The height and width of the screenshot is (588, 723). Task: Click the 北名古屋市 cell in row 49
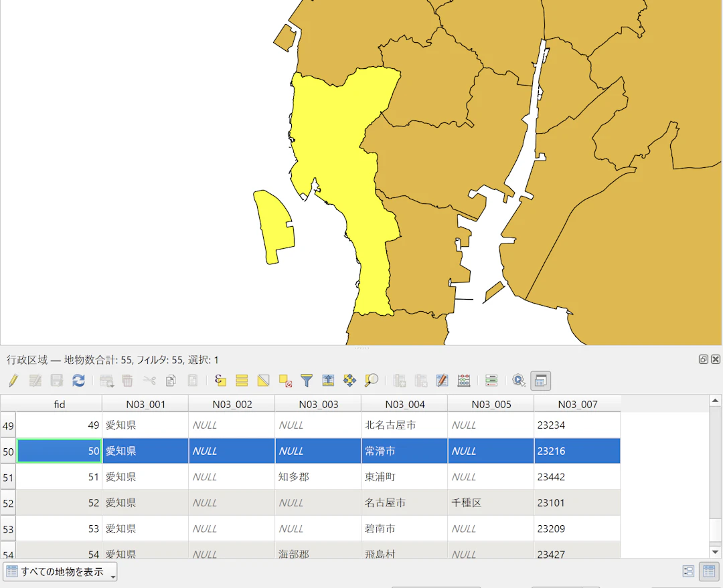pos(404,425)
